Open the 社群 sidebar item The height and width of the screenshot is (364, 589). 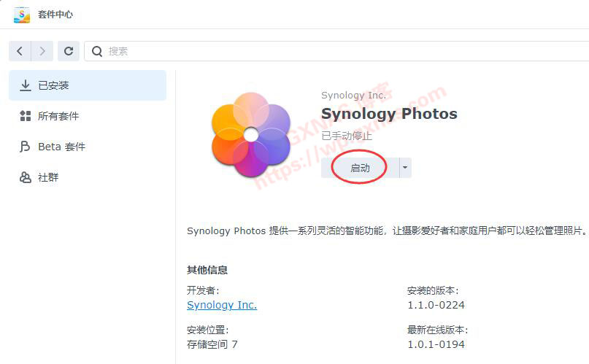tap(48, 177)
